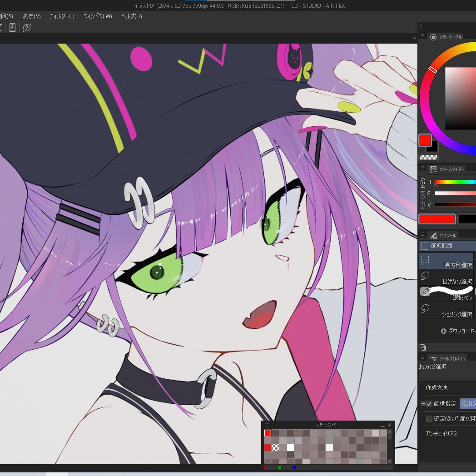Click the color history scroll up arrow
This screenshot has height=476, width=476.
tap(390, 431)
